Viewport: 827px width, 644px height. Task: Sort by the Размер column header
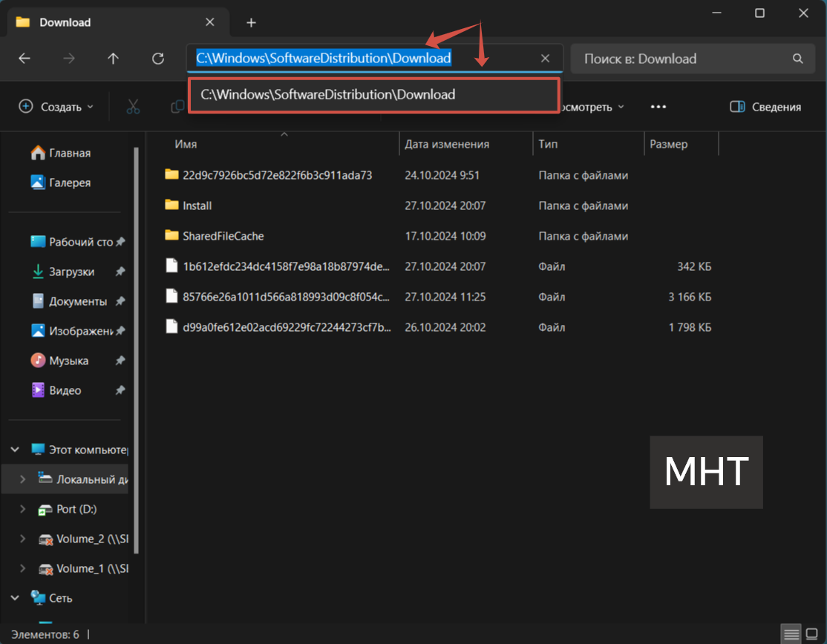point(681,145)
